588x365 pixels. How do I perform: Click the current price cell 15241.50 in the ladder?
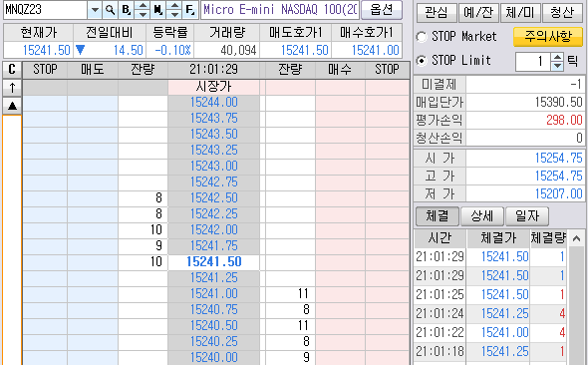213,262
